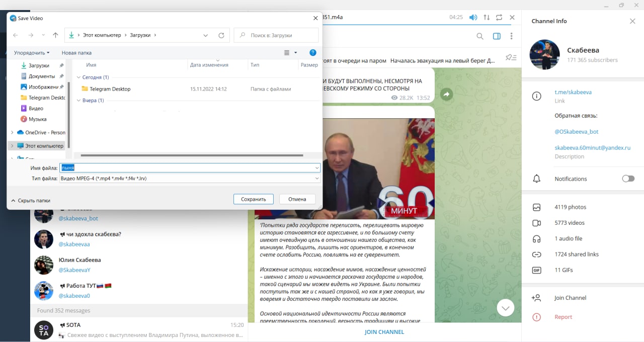Search in the Скабеева channel chat
644x342 pixels.
point(480,36)
